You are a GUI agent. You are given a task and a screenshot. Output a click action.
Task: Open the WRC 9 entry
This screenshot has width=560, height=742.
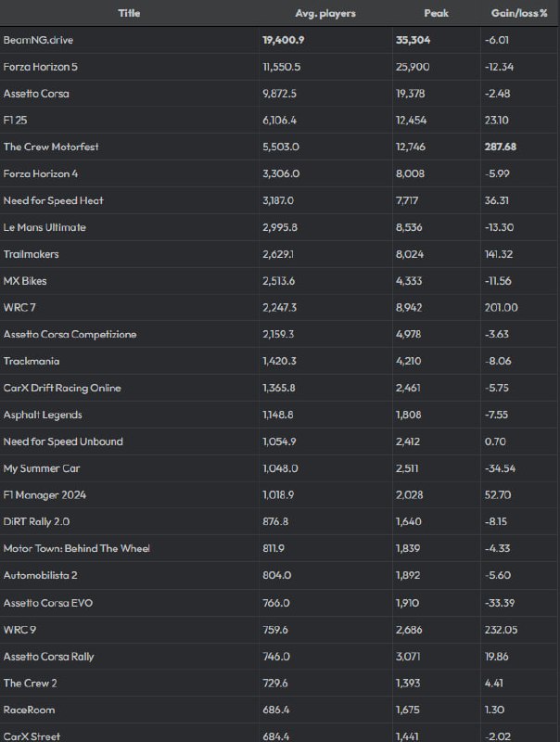coord(19,630)
